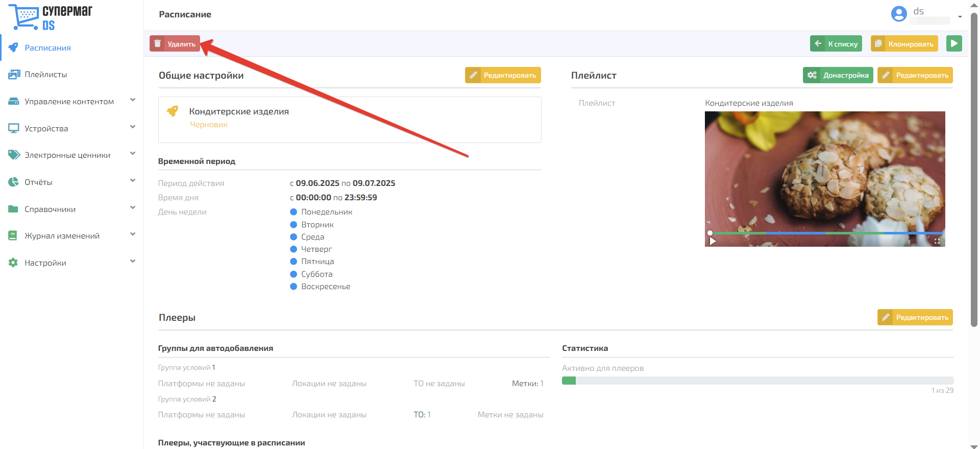Click the cloud icon for Управление контентом
The image size is (980, 449).
(14, 101)
